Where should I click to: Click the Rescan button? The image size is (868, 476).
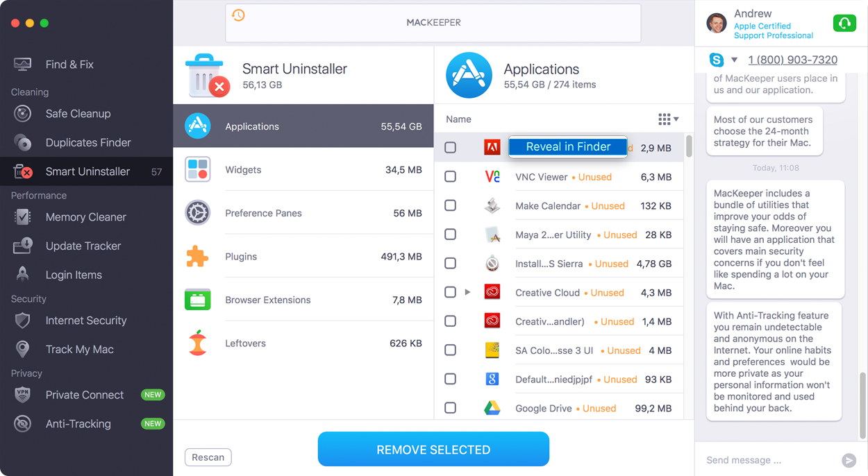click(208, 457)
